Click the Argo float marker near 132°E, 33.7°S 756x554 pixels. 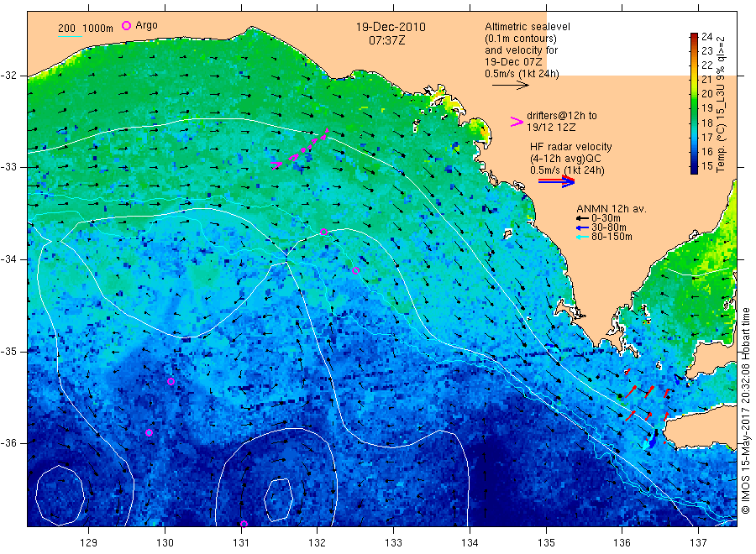click(324, 233)
